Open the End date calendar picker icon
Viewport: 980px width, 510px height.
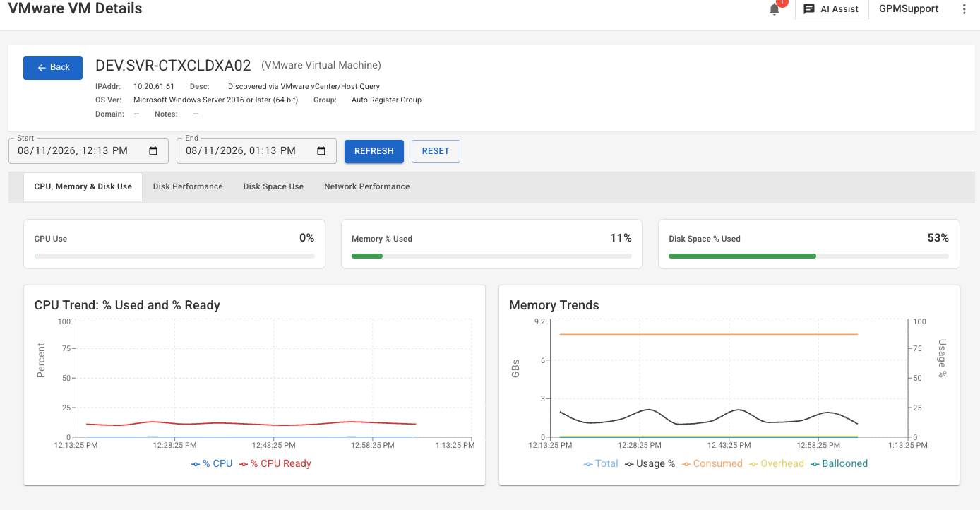321,150
